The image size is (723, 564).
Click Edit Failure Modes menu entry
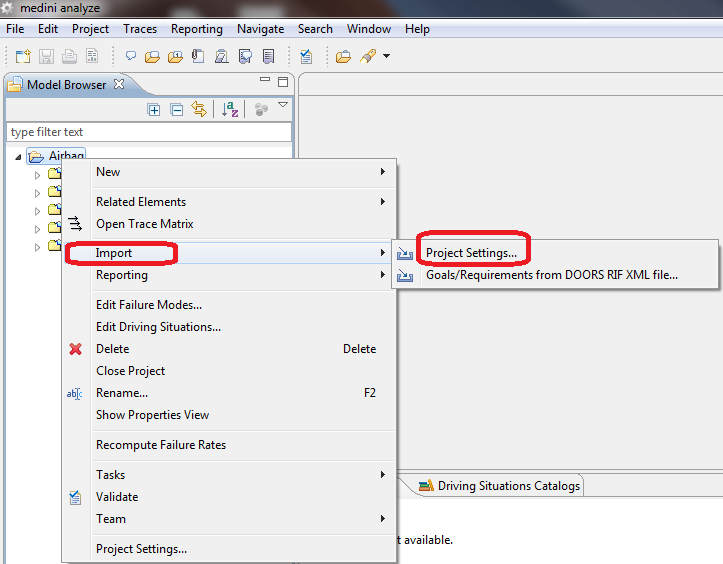click(x=148, y=305)
